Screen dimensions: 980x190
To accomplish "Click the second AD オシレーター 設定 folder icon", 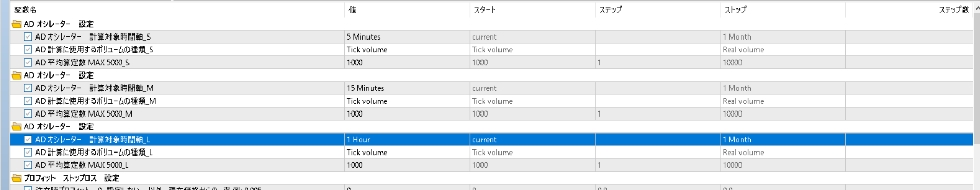I will tap(16, 75).
